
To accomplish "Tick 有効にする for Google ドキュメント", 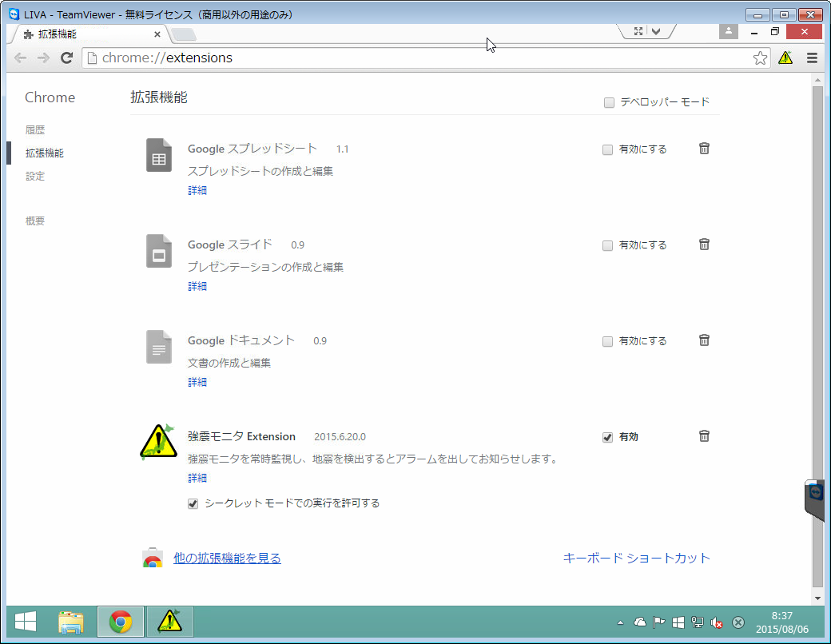I will (607, 341).
